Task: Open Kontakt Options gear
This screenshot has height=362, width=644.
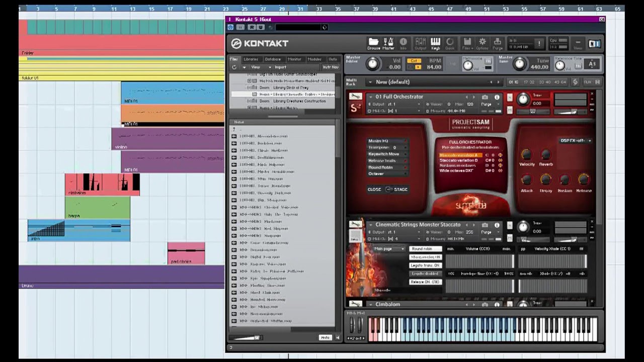Action: (482, 44)
